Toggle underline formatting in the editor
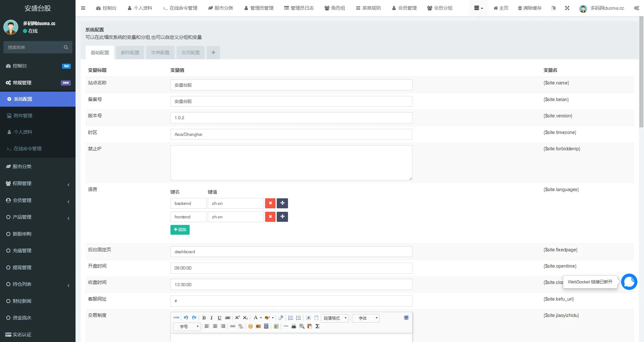This screenshot has height=342, width=644. (x=219, y=318)
